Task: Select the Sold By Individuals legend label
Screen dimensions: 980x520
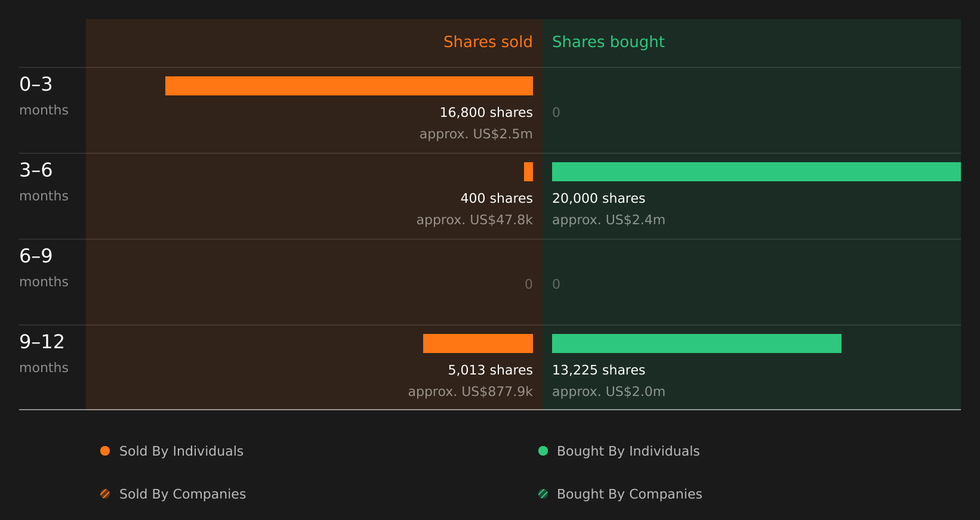Action: [181, 451]
